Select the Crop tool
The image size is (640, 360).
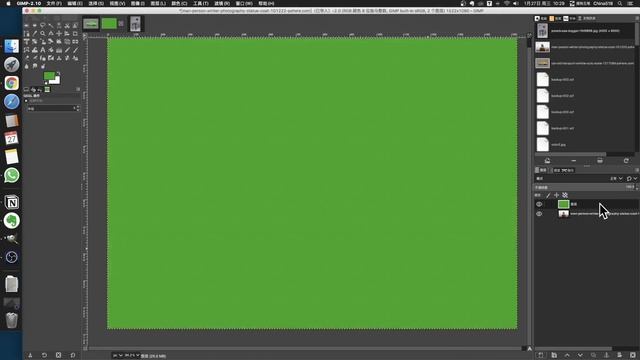(75, 33)
